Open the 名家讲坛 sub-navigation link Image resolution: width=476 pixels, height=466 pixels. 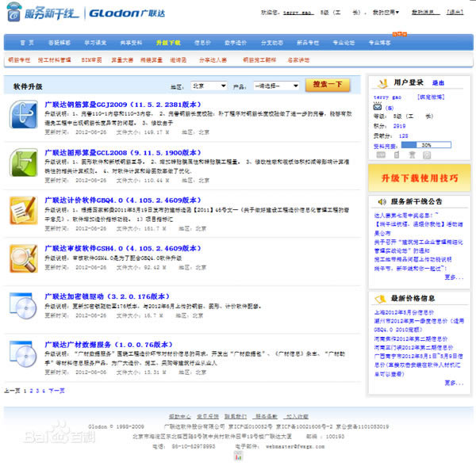(x=298, y=60)
